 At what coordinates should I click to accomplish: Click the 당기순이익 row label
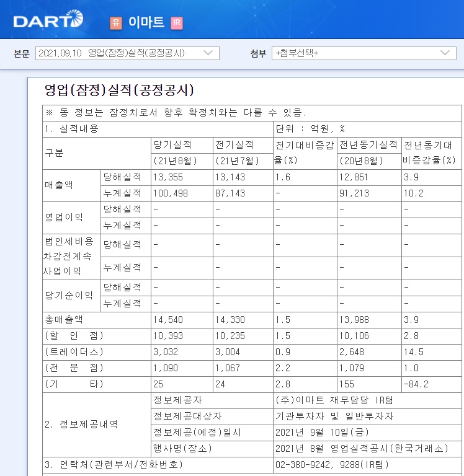[x=69, y=295]
